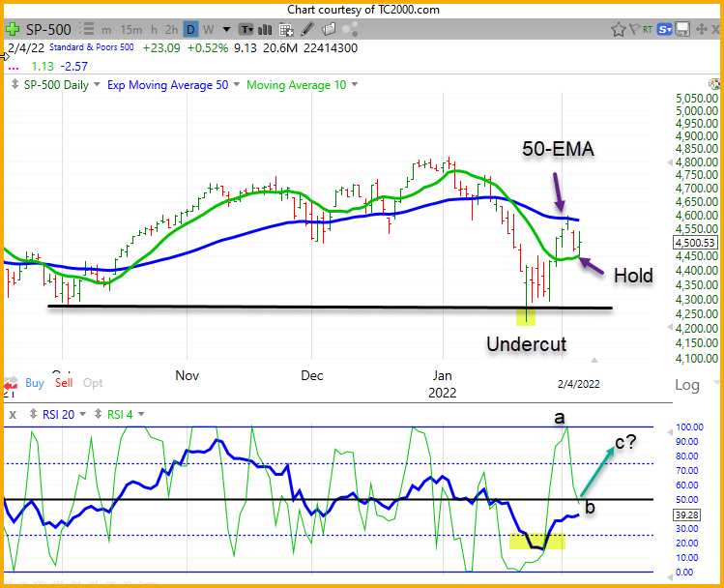
Task: Open the blue S settings dropdown
Action: coord(664,30)
